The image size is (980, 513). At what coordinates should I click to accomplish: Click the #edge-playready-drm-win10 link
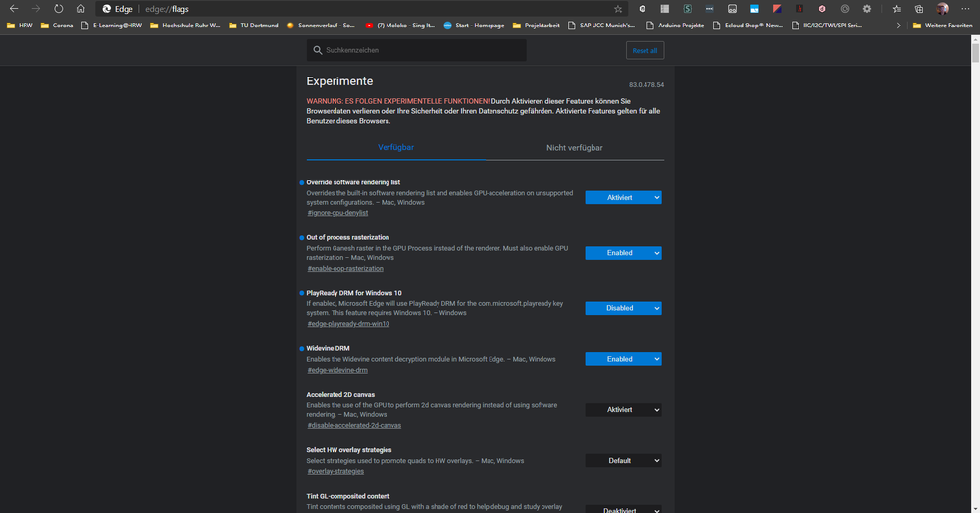pyautogui.click(x=348, y=324)
